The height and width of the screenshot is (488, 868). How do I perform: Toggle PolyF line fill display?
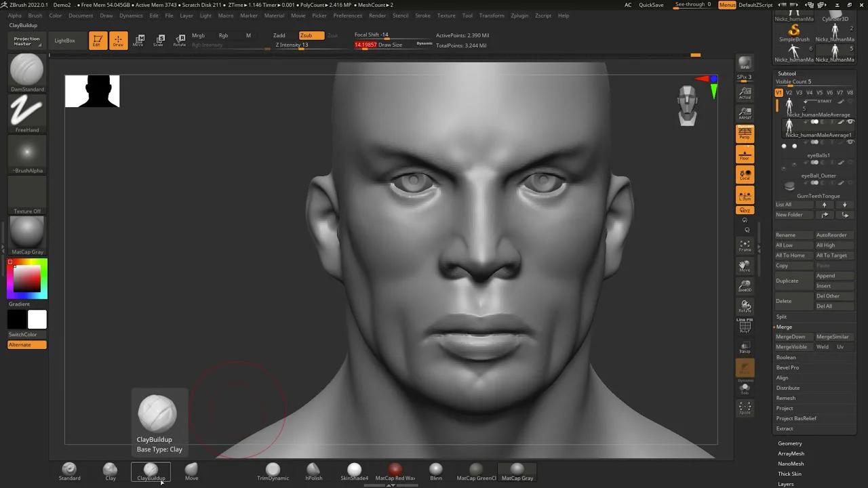(745, 327)
